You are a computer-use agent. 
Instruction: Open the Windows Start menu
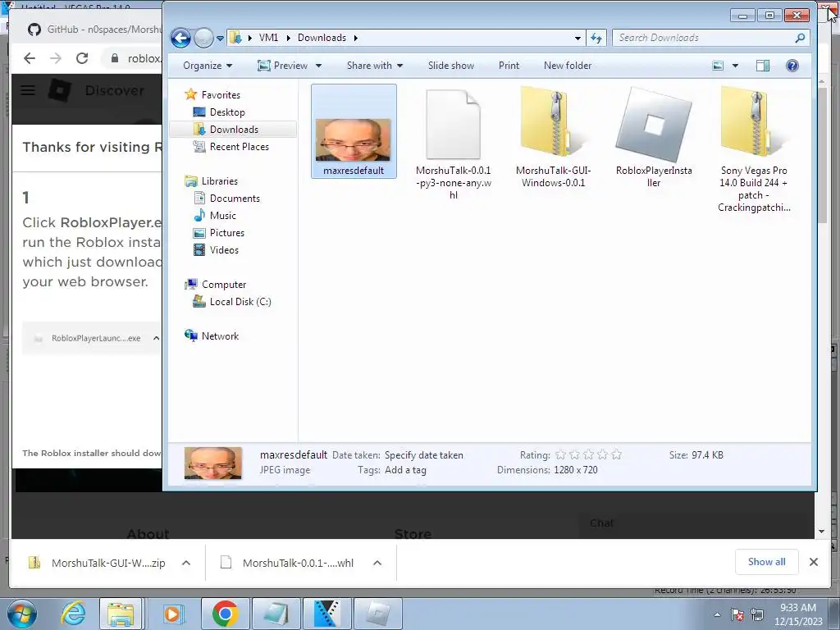[22, 614]
